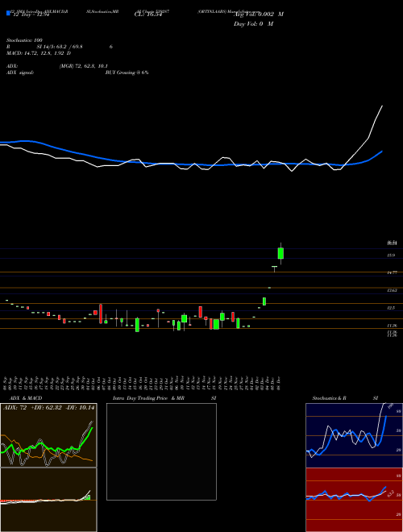403x532 pixels.
Task: Click the blue 12 Day SMA legend square
Action: click(x=9, y=14)
